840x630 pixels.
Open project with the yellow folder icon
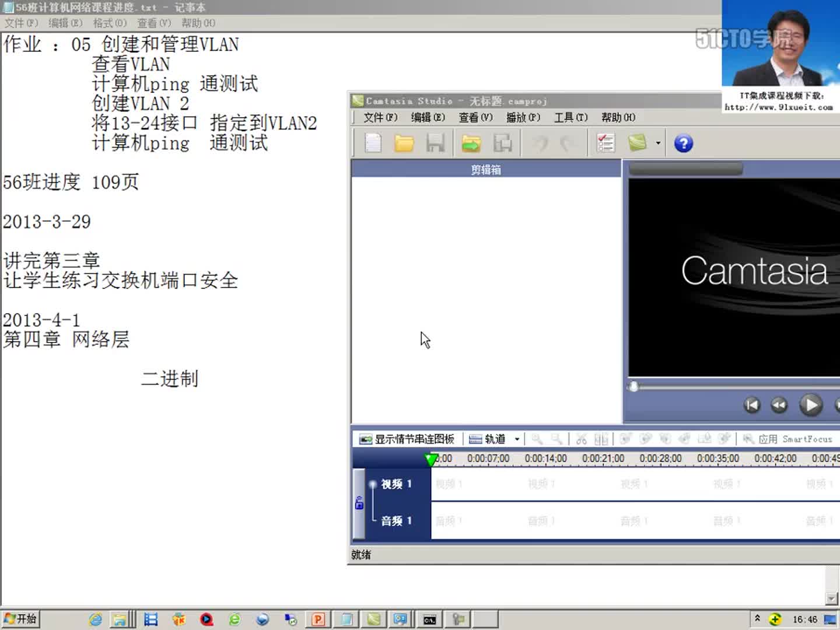click(x=404, y=143)
